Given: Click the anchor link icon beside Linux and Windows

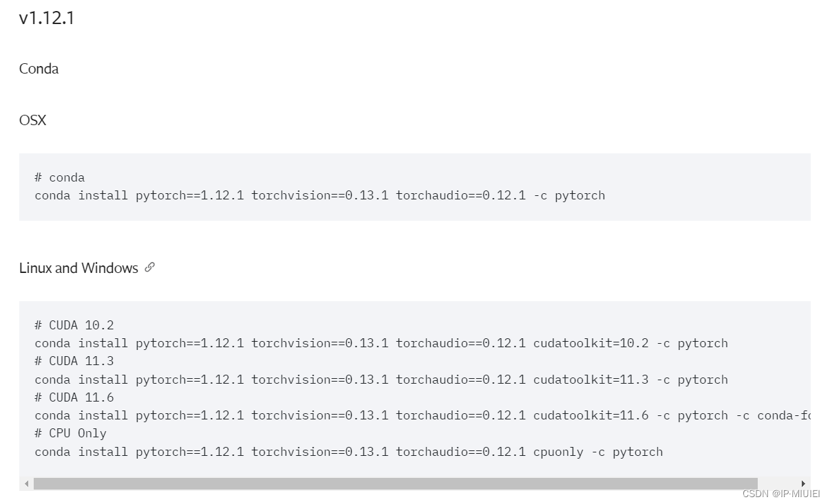Looking at the screenshot, I should (150, 267).
